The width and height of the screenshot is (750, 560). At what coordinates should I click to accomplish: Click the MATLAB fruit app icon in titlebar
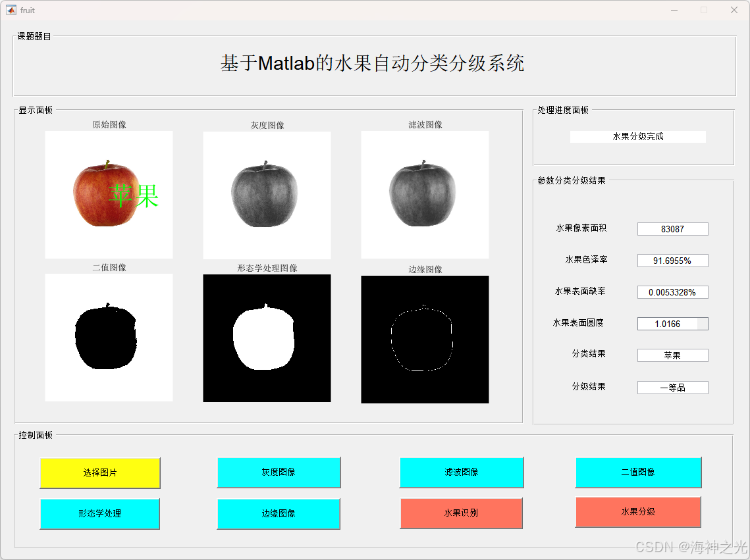click(x=9, y=10)
